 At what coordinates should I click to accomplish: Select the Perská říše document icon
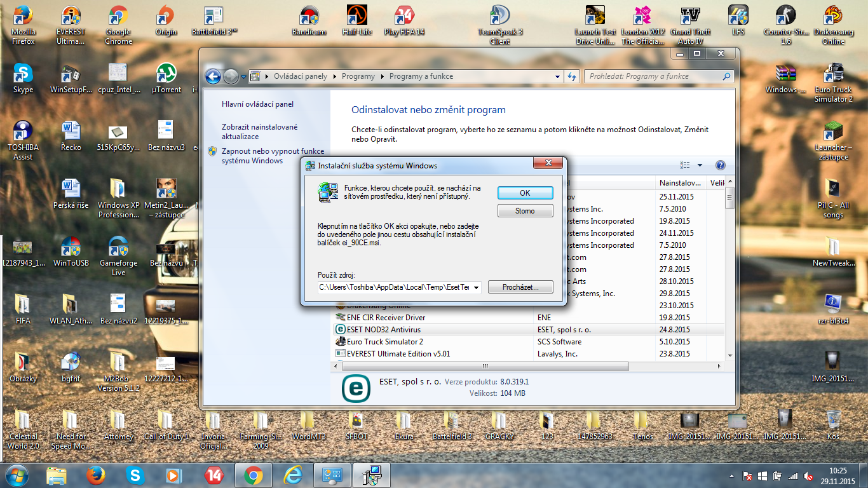coord(71,194)
